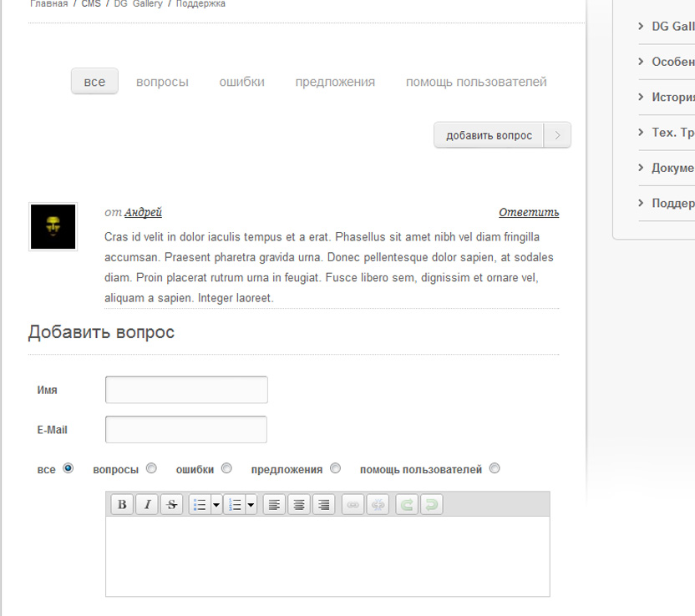Open CMS in the breadcrumb
The width and height of the screenshot is (695, 616).
(x=91, y=3)
